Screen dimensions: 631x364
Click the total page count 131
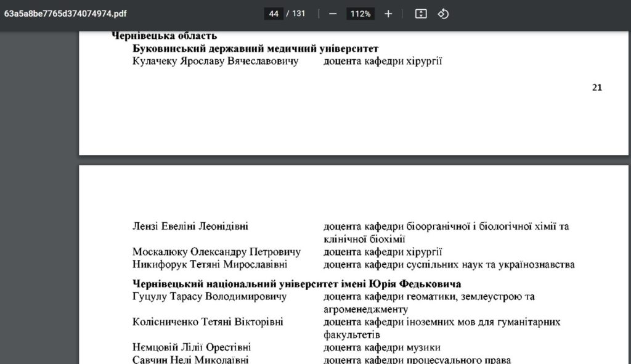click(x=299, y=14)
